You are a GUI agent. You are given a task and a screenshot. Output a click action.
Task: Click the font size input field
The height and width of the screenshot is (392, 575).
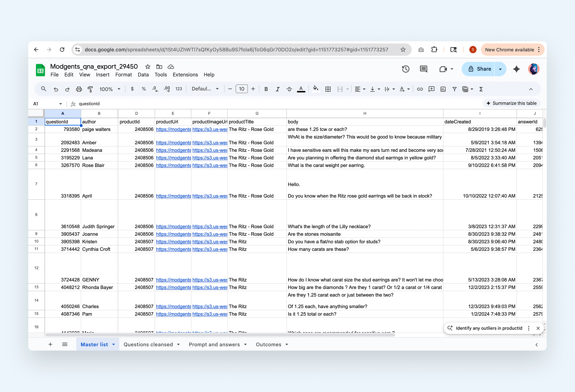[x=242, y=89]
